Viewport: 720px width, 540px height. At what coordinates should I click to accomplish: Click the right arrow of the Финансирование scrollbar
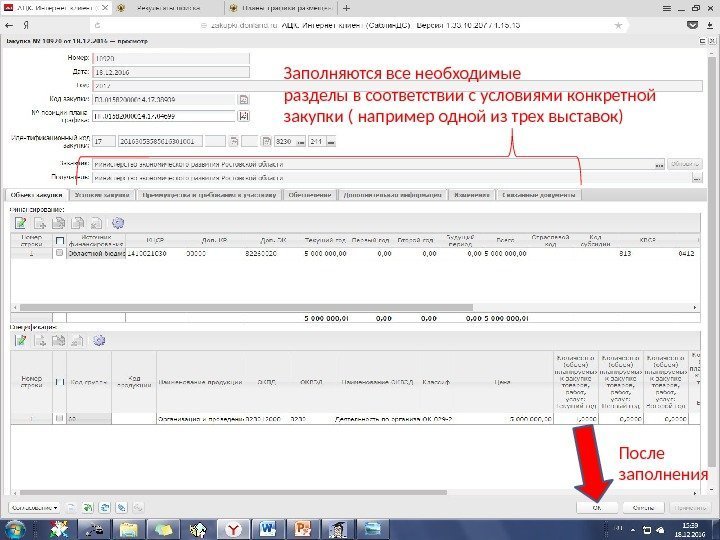(695, 307)
